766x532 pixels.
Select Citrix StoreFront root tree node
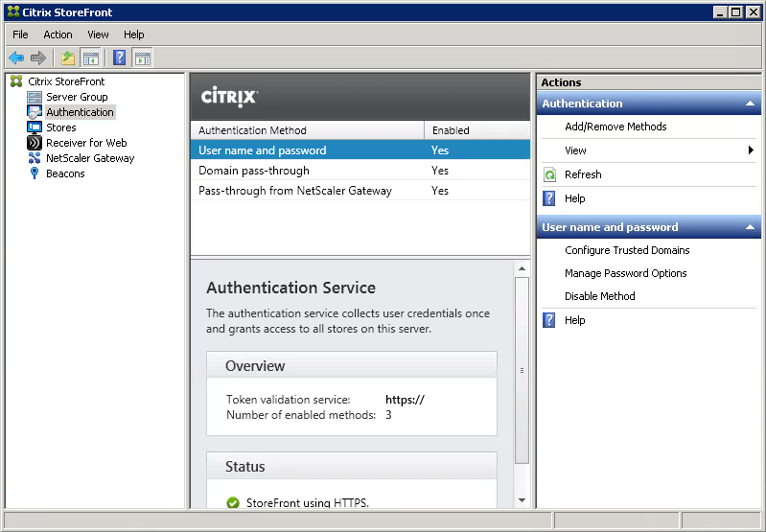66,81
